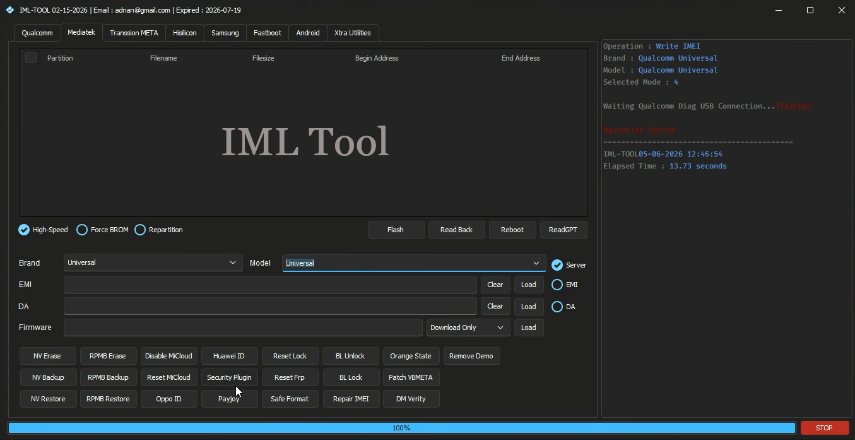Open the Model dropdown list
This screenshot has width=855, height=440.
tap(414, 263)
